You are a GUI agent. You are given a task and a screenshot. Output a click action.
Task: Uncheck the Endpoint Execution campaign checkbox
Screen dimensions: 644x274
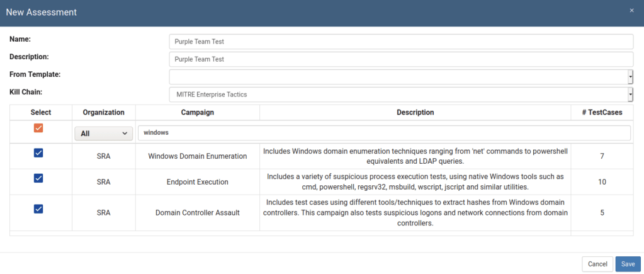(x=38, y=178)
